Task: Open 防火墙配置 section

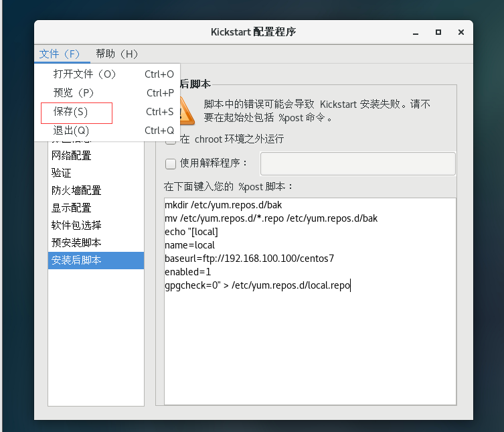Action: 96,190
